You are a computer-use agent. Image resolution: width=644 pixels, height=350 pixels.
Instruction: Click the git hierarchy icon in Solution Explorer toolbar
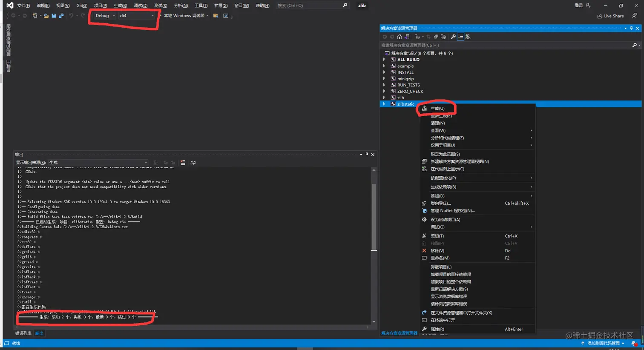click(468, 37)
